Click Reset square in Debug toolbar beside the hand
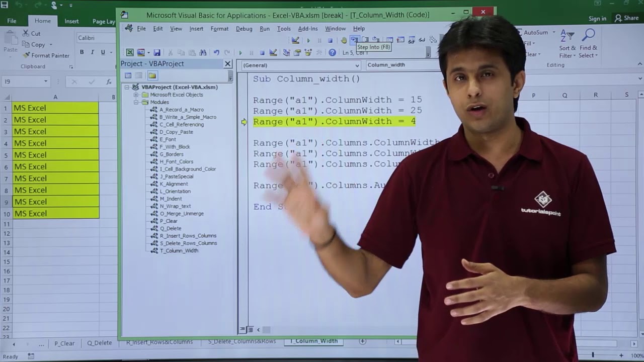This screenshot has height=362, width=644. (331, 40)
